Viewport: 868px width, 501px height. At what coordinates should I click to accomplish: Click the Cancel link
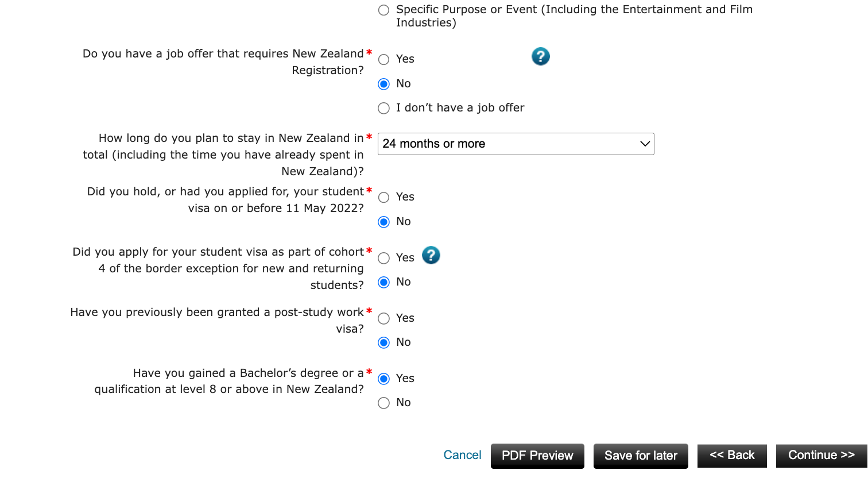click(x=462, y=456)
